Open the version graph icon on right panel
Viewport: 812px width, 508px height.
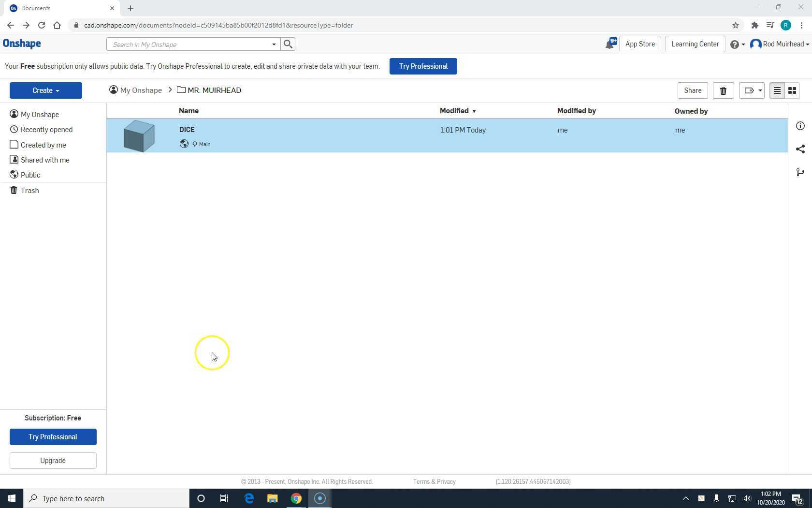[800, 172]
